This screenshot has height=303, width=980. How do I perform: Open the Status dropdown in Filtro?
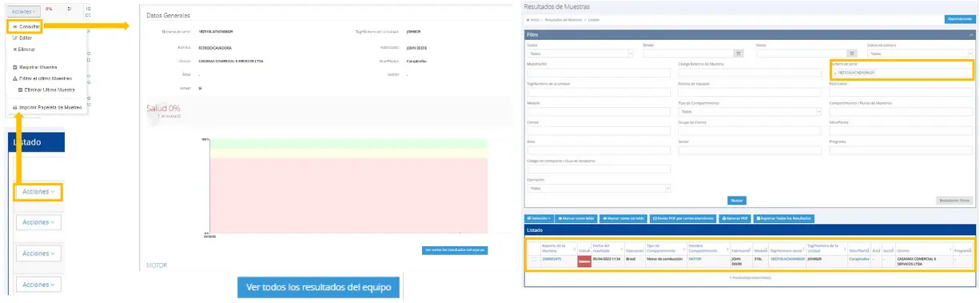click(580, 54)
